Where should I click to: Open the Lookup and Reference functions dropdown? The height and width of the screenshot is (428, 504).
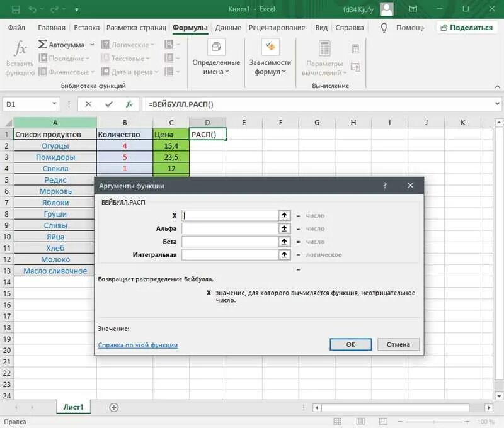pos(172,44)
